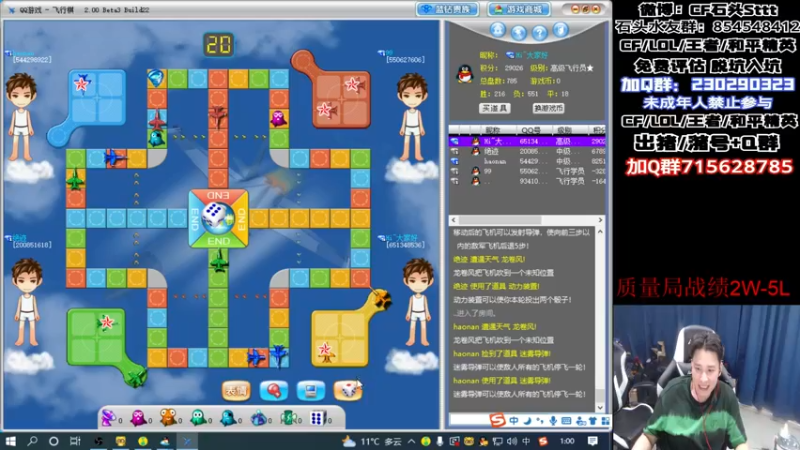Select the blue UFO item in tray
Image resolution: width=800 pixels, height=450 pixels.
point(258,418)
